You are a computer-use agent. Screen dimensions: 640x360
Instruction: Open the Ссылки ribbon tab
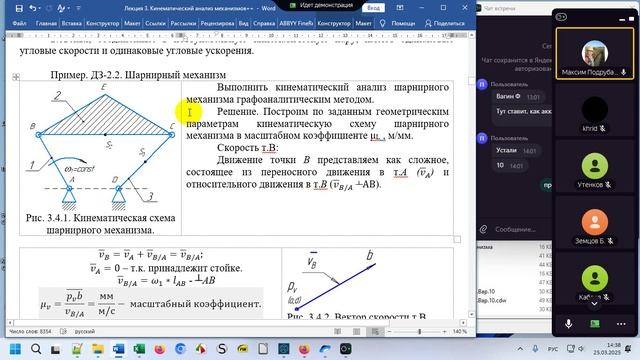156,23
